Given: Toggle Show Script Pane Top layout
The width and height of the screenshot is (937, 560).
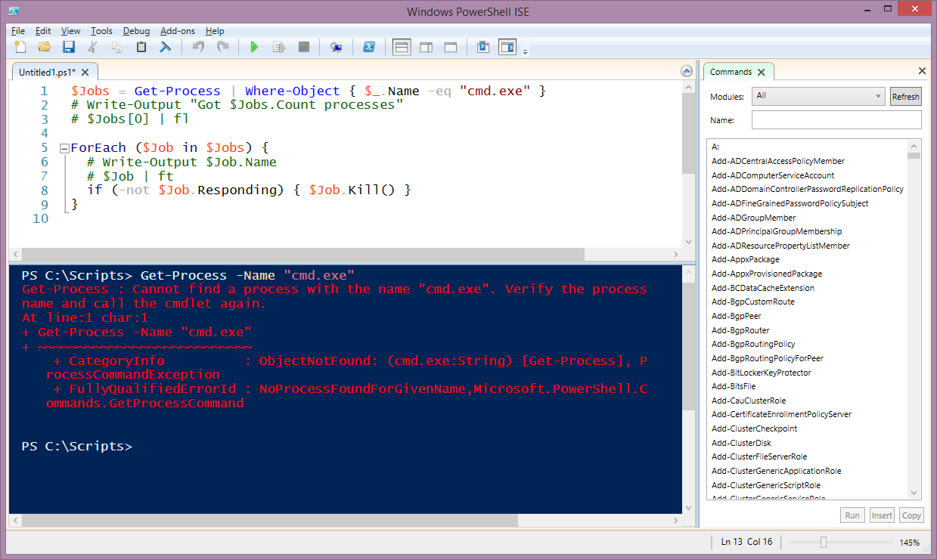Looking at the screenshot, I should pos(402,48).
